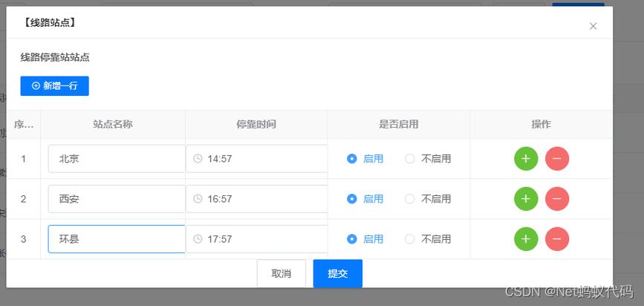Click the clock icon beside 14:57
The width and height of the screenshot is (644, 306).
click(198, 158)
